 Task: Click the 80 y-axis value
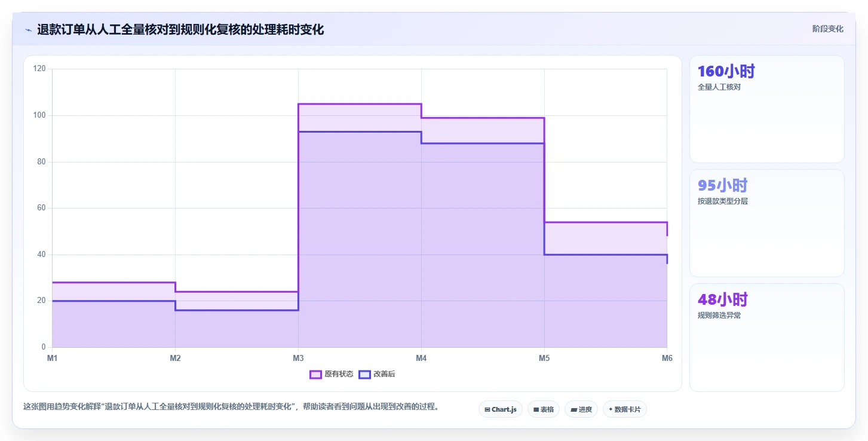(42, 162)
